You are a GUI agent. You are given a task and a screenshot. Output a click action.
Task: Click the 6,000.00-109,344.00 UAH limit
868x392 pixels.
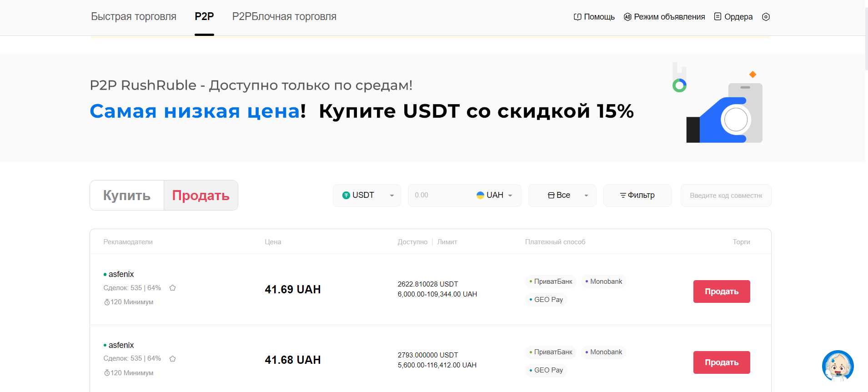click(437, 294)
